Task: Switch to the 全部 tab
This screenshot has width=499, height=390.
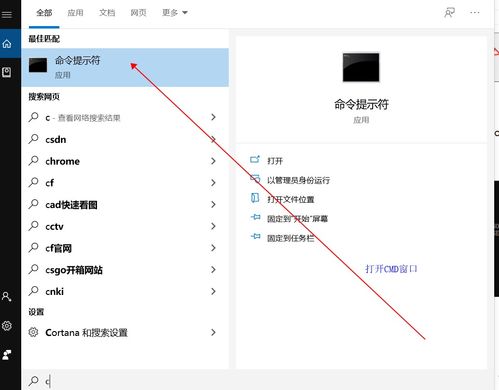Action: [44, 13]
